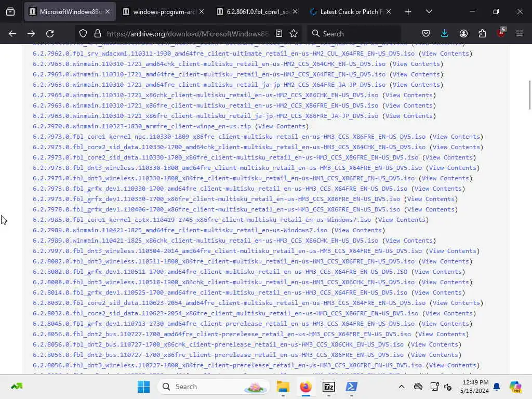Download 6.2.7978.0 fbl_grfx_dev1 x86fre iso
Screen dimensions: 532x399
[x=217, y=209]
